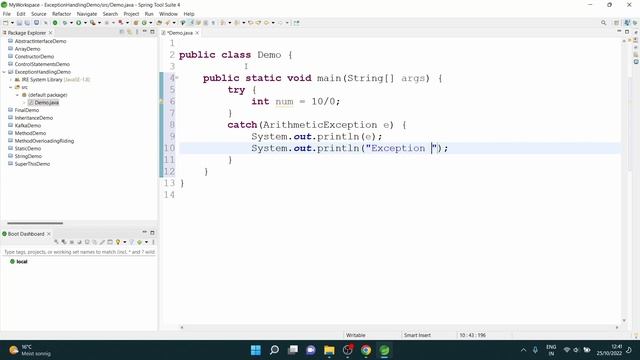Viewport: 640px width, 360px height.
Task: Select local in Boot Dashboard
Action: pyautogui.click(x=22, y=262)
